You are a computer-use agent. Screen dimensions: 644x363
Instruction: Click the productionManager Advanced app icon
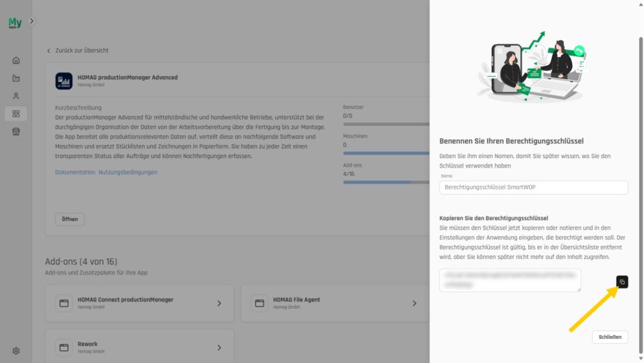coord(64,81)
